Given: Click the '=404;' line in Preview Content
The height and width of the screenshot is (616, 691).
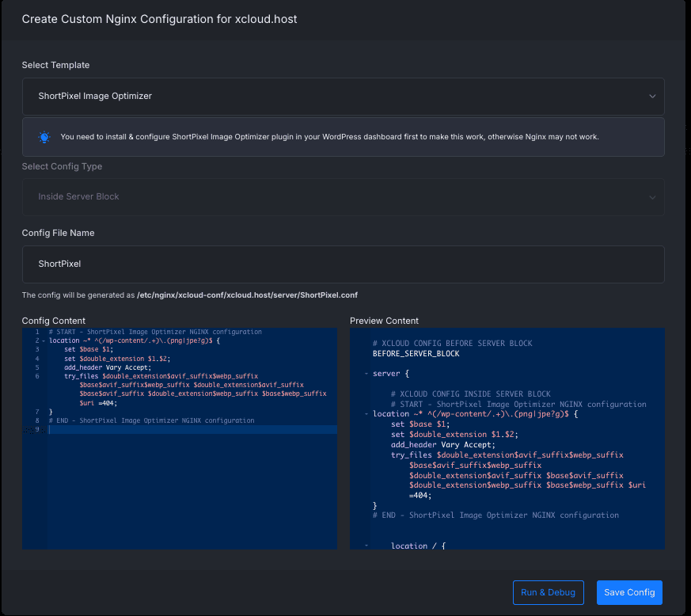Looking at the screenshot, I should pyautogui.click(x=420, y=495).
